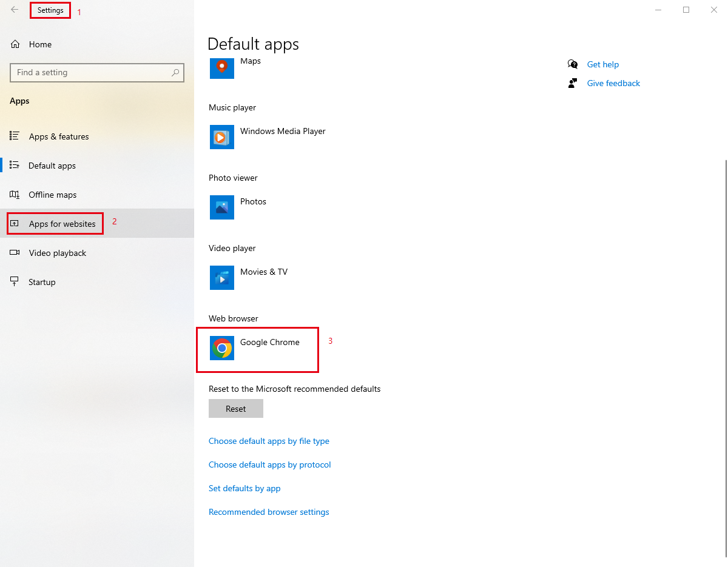Open the Startup settings page
The image size is (728, 567).
pyautogui.click(x=42, y=282)
